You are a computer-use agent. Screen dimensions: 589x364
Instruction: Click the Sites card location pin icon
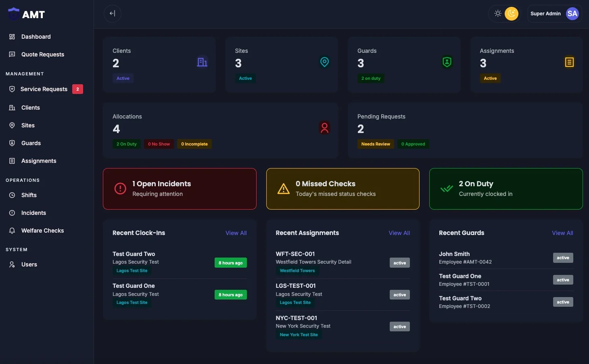tap(324, 62)
